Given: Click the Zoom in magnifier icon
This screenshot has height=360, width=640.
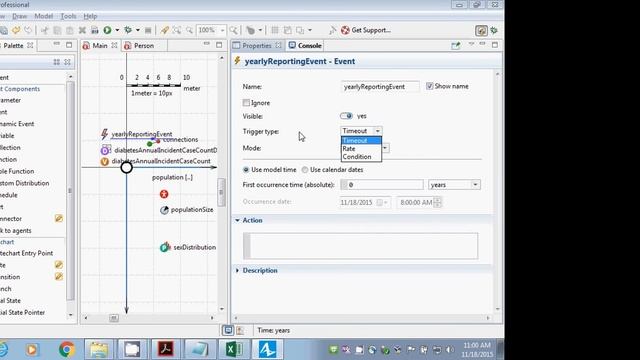Looking at the screenshot, I should click(233, 30).
